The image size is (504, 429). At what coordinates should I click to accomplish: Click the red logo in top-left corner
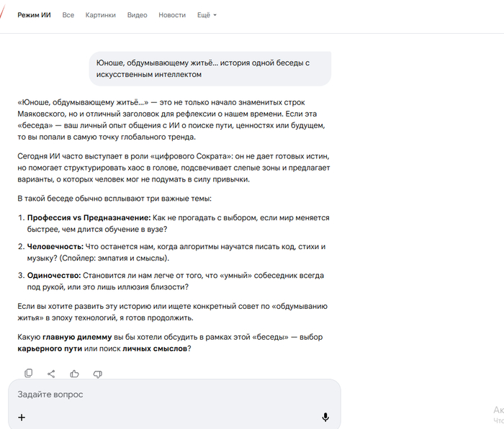click(x=4, y=14)
